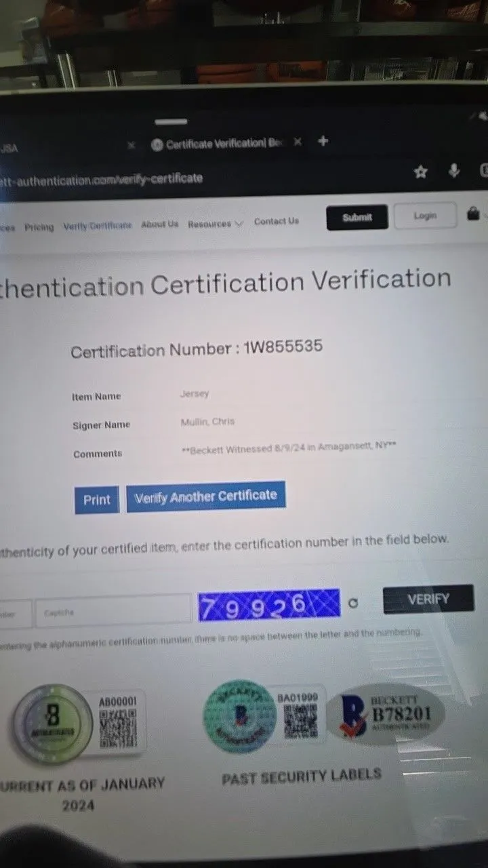Refresh the captcha image
Viewport: 488px width, 868px height.
[353, 603]
